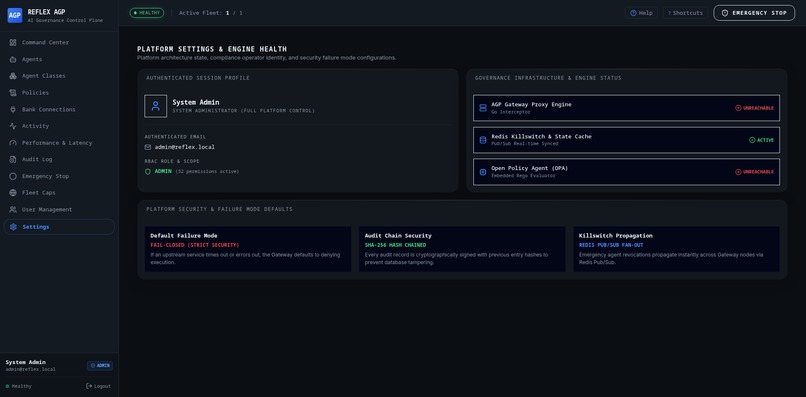The height and width of the screenshot is (397, 806).
Task: Click the ADMIN badge in sidebar footer
Action: click(x=100, y=366)
